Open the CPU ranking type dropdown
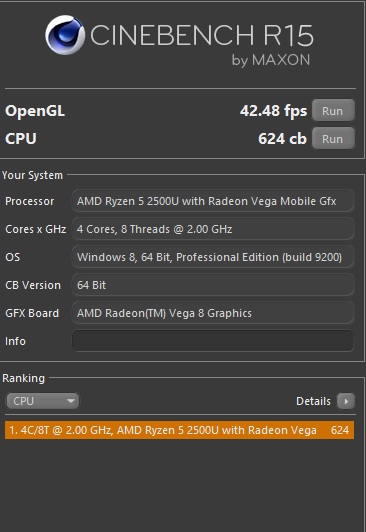Image resolution: width=366 pixels, height=532 pixels. [x=43, y=401]
